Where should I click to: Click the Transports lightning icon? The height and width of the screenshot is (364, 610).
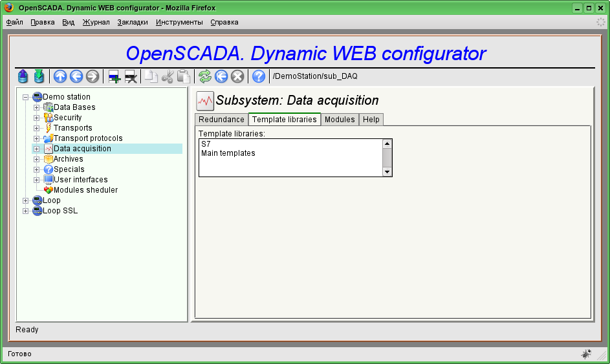pyautogui.click(x=49, y=128)
